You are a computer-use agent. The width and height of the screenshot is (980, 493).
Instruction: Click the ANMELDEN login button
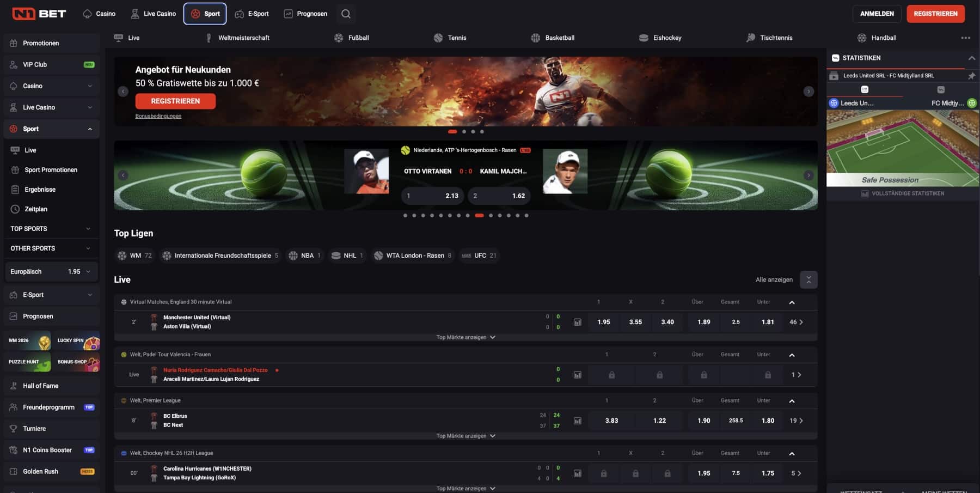[877, 14]
